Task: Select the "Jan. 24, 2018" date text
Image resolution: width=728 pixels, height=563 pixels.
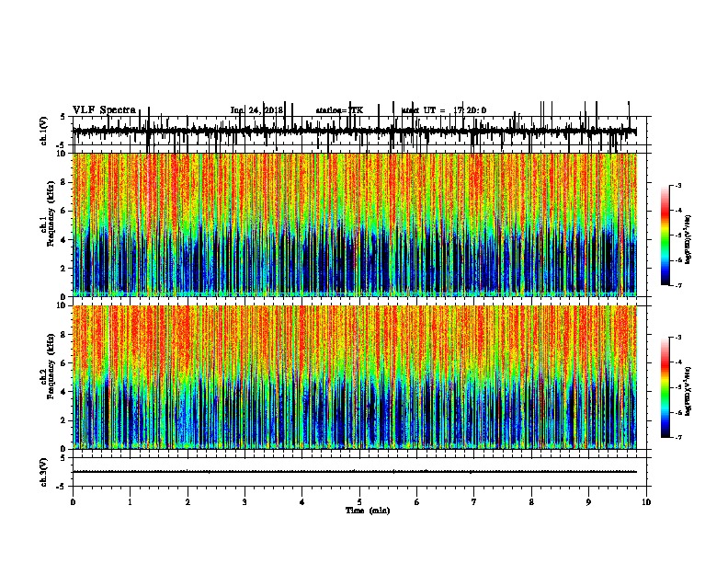Action: pos(256,110)
